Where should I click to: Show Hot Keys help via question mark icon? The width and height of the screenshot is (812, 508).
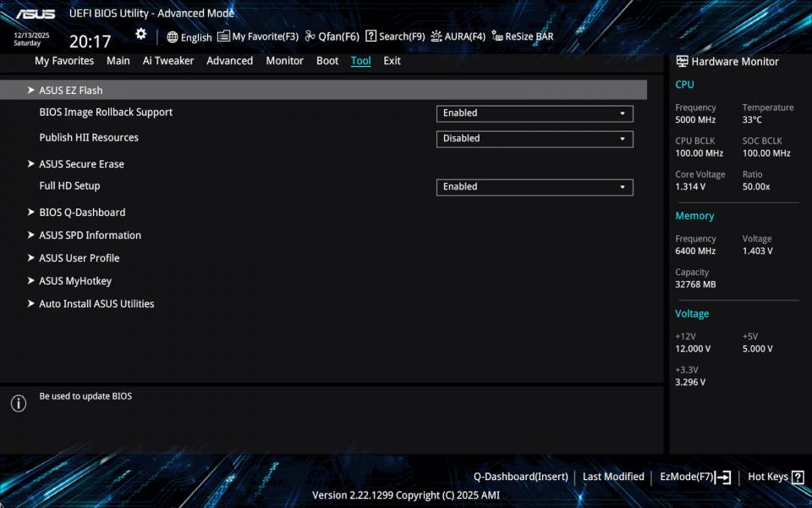[797, 478]
